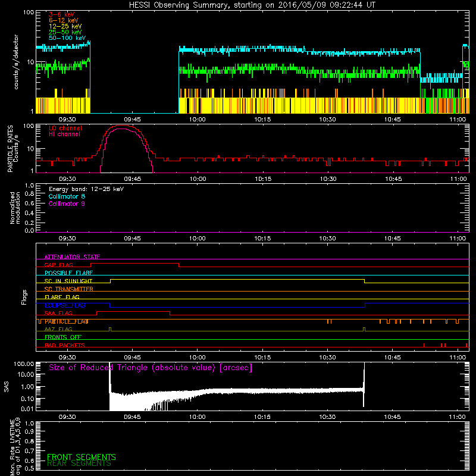Click the POSSIBLE FLARE flag label
This screenshot has height=476, width=476.
point(68,273)
